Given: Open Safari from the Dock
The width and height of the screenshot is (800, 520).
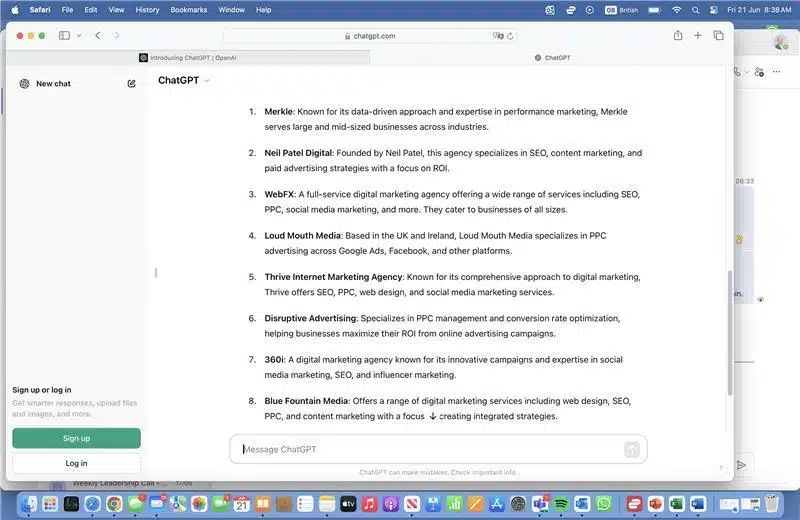Looking at the screenshot, I should [x=92, y=504].
